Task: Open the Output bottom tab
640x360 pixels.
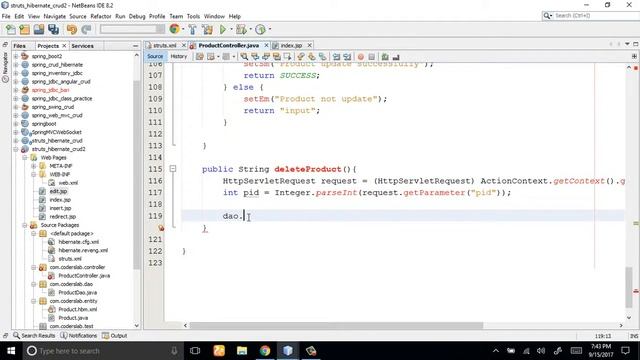Action: pos(115,336)
